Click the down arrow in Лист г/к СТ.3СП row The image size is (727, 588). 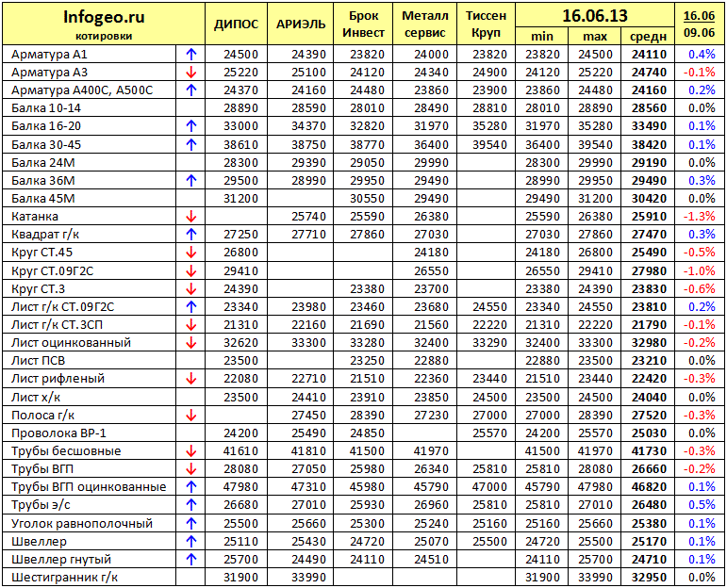(x=191, y=325)
